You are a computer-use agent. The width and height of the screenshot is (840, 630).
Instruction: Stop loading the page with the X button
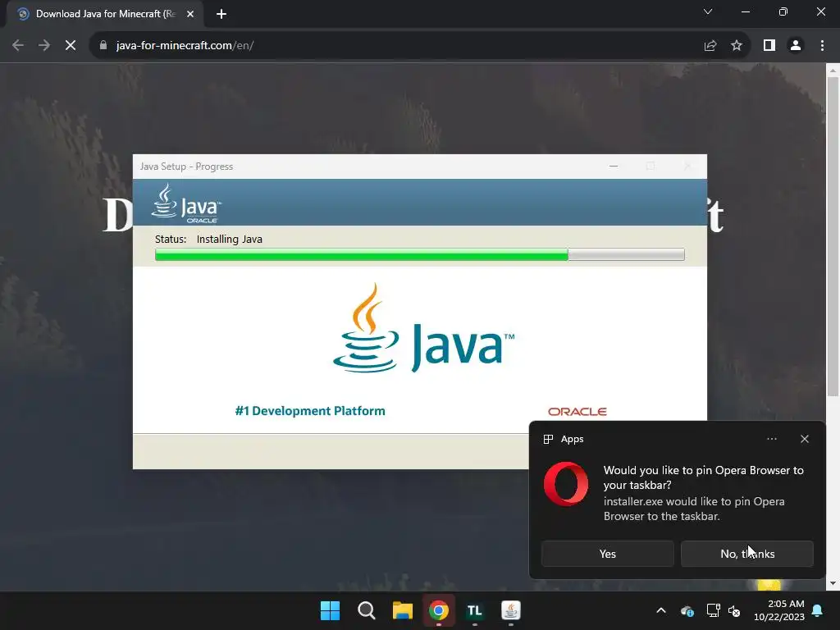(71, 46)
